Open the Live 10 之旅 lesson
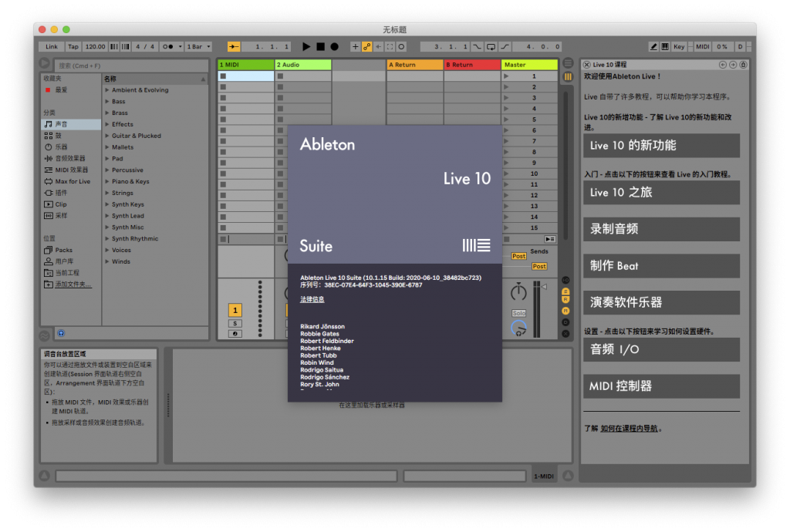Image resolution: width=790 pixels, height=532 pixels. click(661, 192)
